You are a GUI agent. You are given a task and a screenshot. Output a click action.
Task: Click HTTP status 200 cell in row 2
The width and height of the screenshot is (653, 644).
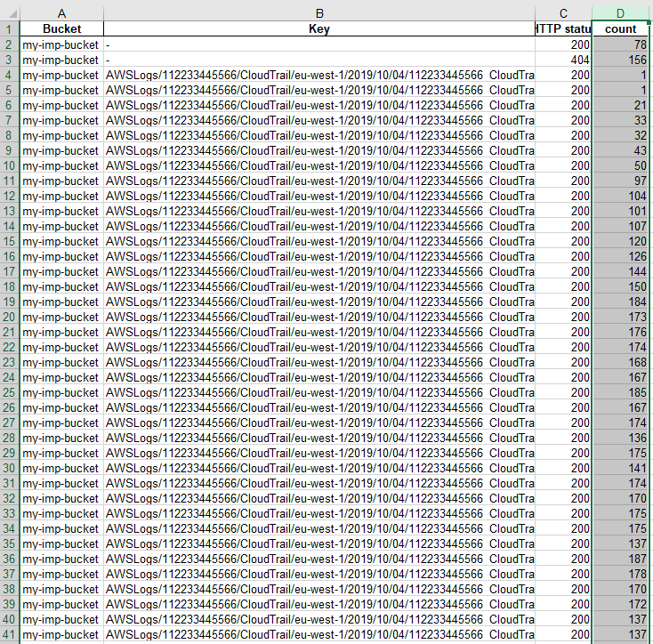pos(563,44)
